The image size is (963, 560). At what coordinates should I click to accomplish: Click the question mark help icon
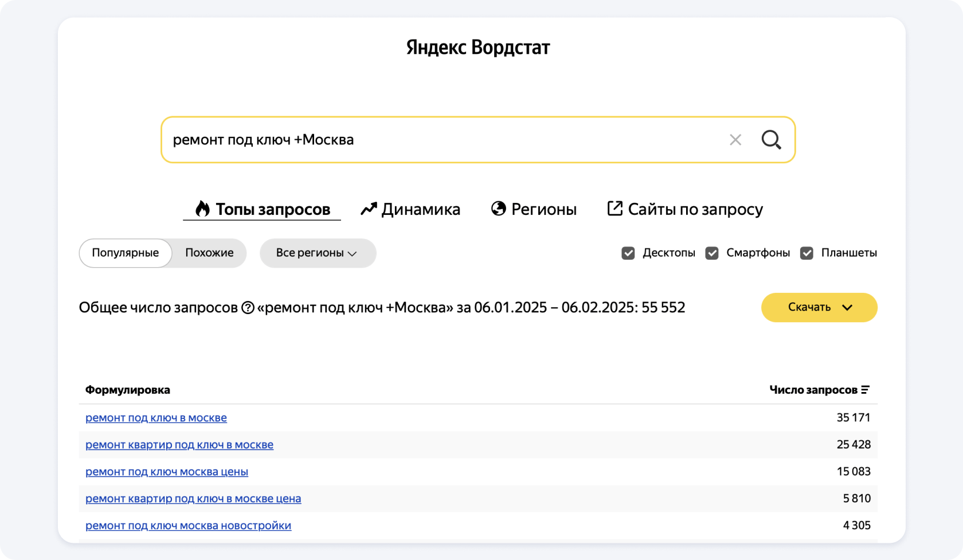[x=248, y=308]
